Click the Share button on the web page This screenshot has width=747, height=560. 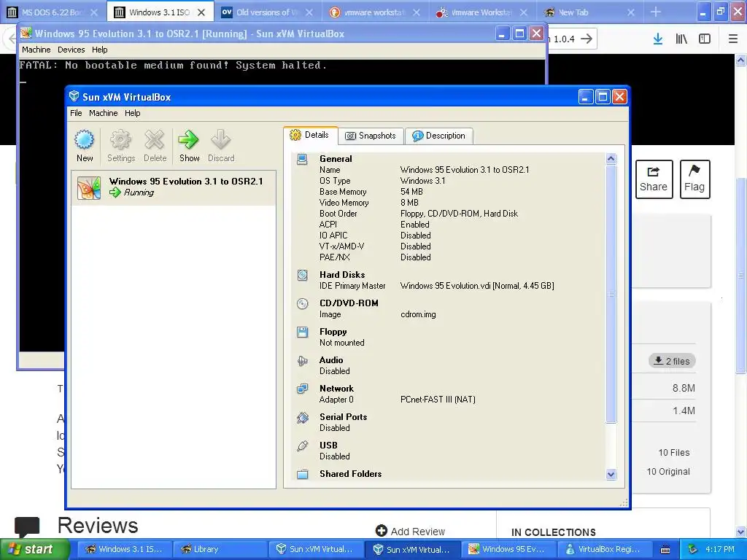pos(654,179)
